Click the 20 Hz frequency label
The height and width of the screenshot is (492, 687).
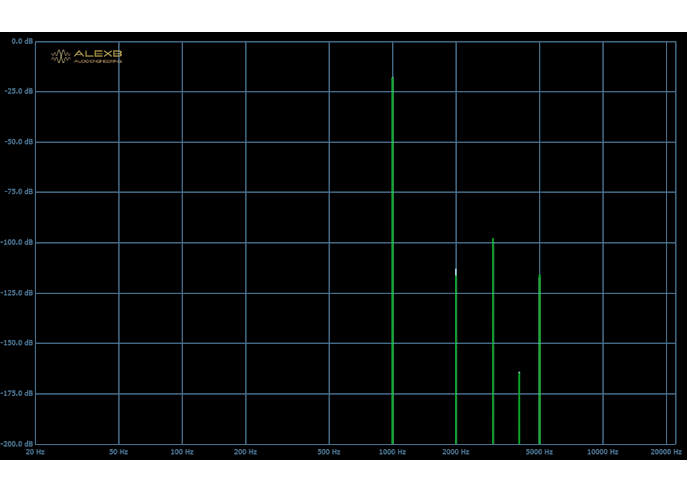coord(35,452)
